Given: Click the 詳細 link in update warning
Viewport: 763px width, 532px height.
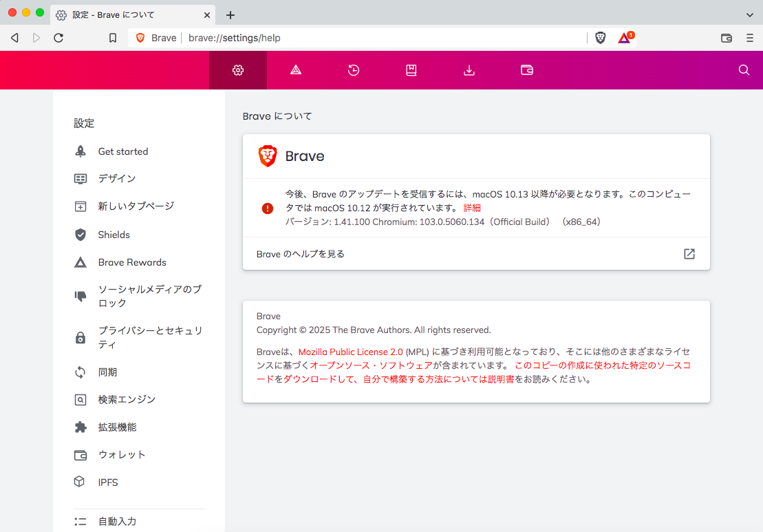Looking at the screenshot, I should coord(472,208).
